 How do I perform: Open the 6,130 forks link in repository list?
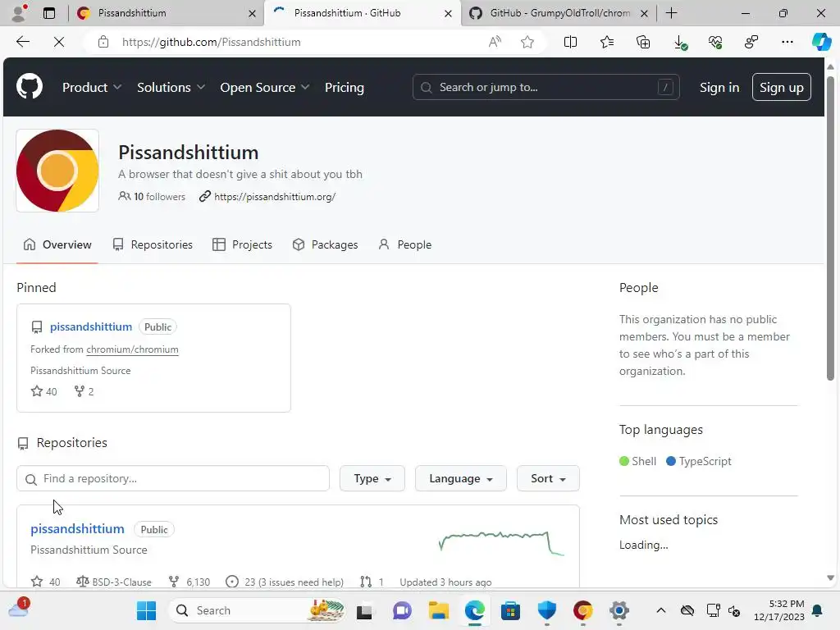click(189, 582)
